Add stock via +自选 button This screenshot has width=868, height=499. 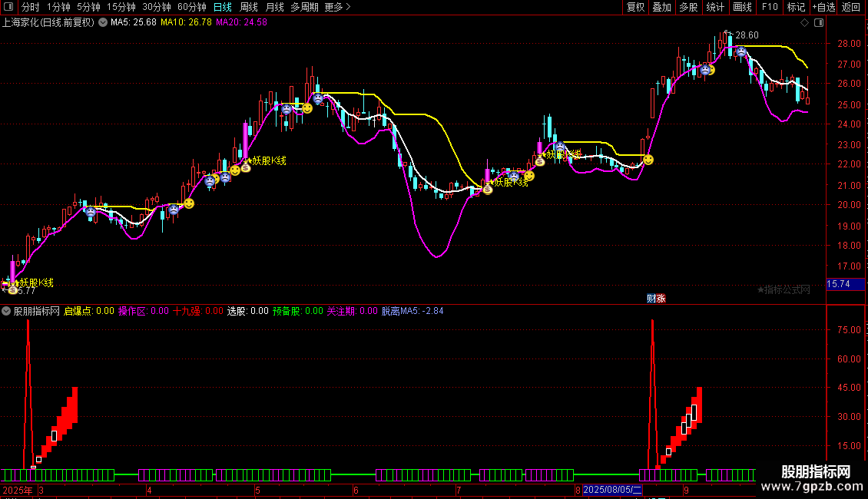[x=823, y=7]
